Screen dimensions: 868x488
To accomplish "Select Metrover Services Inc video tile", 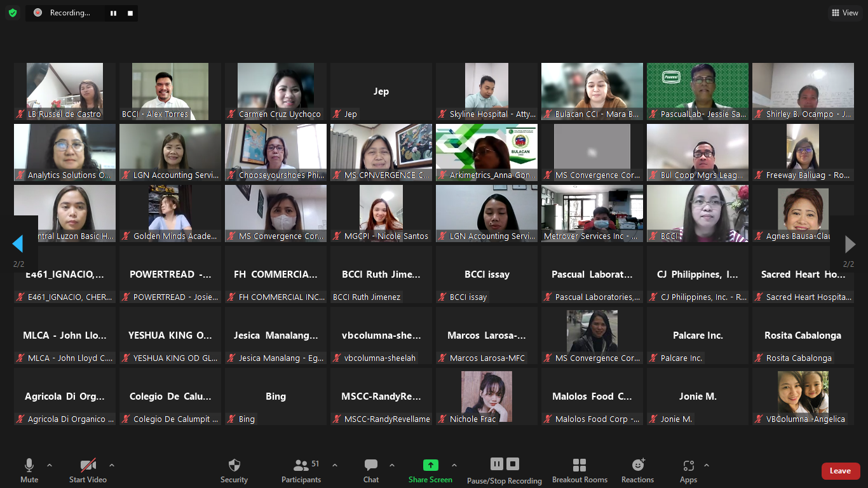I will (x=592, y=213).
